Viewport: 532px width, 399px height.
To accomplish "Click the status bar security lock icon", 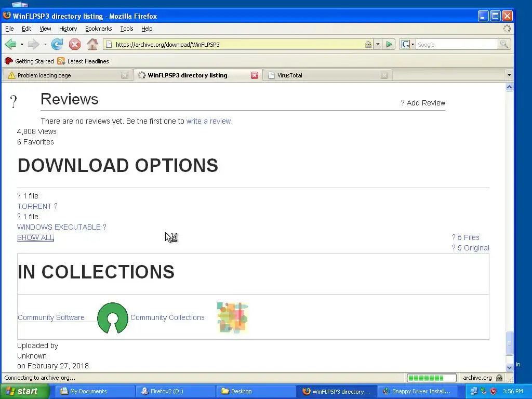I will [x=499, y=378].
